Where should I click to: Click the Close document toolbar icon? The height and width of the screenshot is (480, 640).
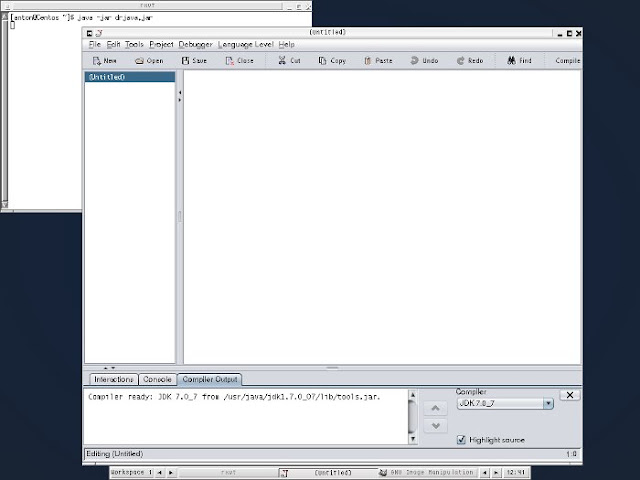click(230, 61)
